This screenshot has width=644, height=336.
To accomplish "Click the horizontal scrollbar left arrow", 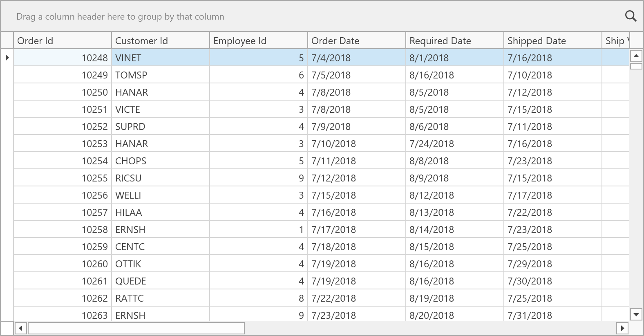I will (x=21, y=328).
